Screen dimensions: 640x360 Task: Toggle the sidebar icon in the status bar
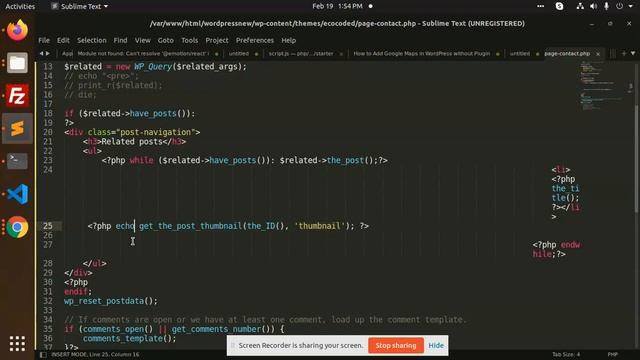tap(43, 354)
